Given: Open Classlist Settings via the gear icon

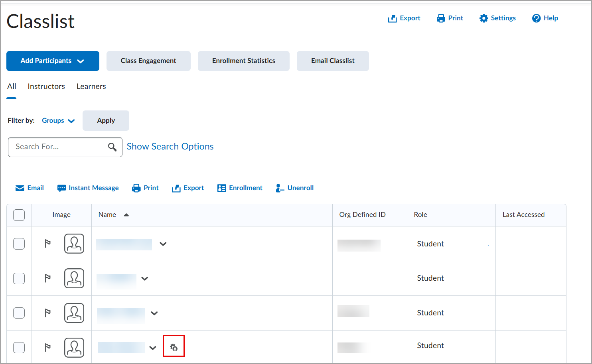Looking at the screenshot, I should point(483,18).
